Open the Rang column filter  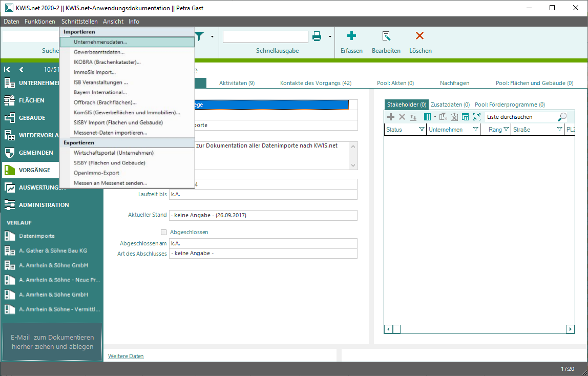(x=506, y=129)
